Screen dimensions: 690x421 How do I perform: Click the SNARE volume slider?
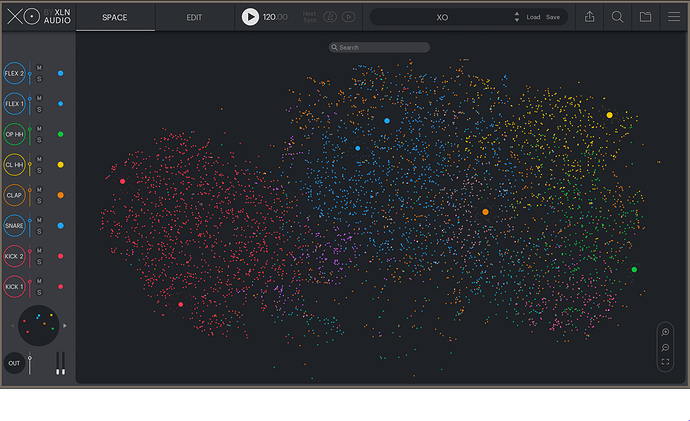[29, 226]
